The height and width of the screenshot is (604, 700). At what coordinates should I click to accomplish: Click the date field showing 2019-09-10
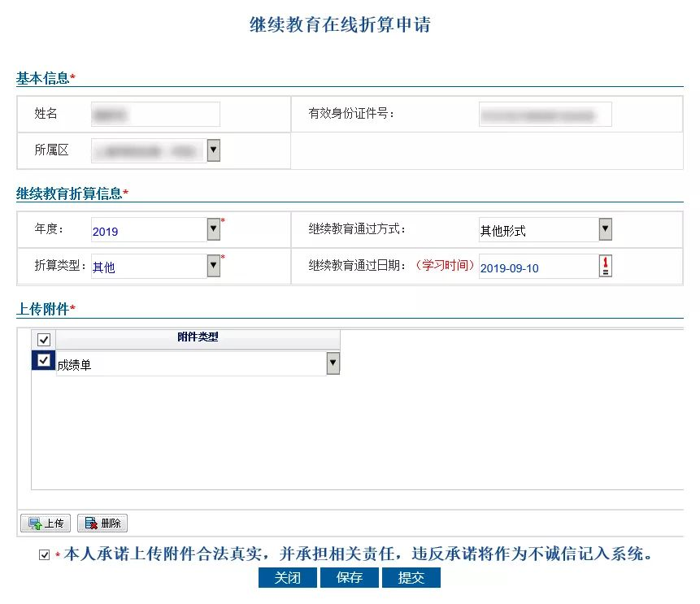coord(537,267)
